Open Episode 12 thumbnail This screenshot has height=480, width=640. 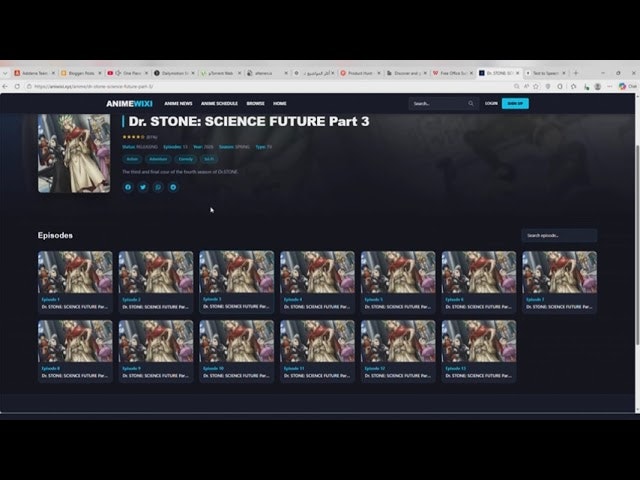coord(398,341)
